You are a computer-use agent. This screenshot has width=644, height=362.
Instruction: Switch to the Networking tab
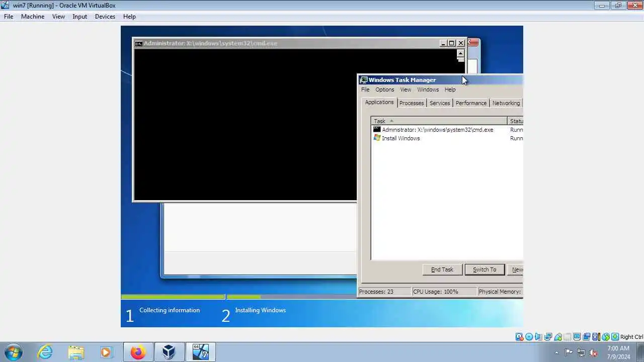[506, 103]
